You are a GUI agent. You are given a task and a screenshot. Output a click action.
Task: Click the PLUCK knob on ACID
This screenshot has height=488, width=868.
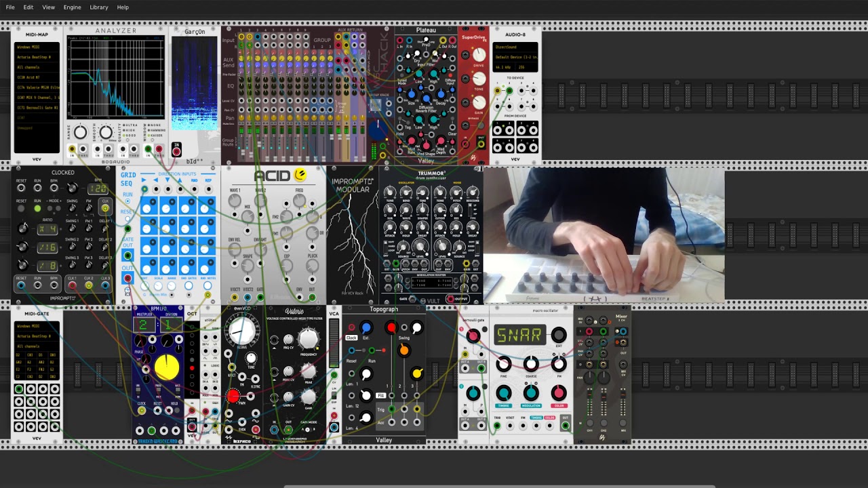coord(312,267)
